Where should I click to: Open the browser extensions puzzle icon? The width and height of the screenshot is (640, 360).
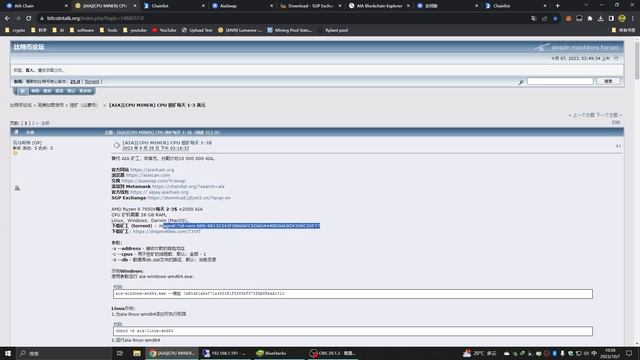point(590,18)
